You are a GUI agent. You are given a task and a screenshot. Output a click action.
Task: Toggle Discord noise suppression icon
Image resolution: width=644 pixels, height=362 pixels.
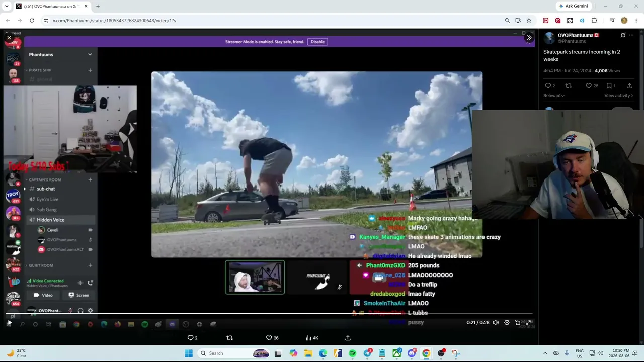[x=80, y=283]
